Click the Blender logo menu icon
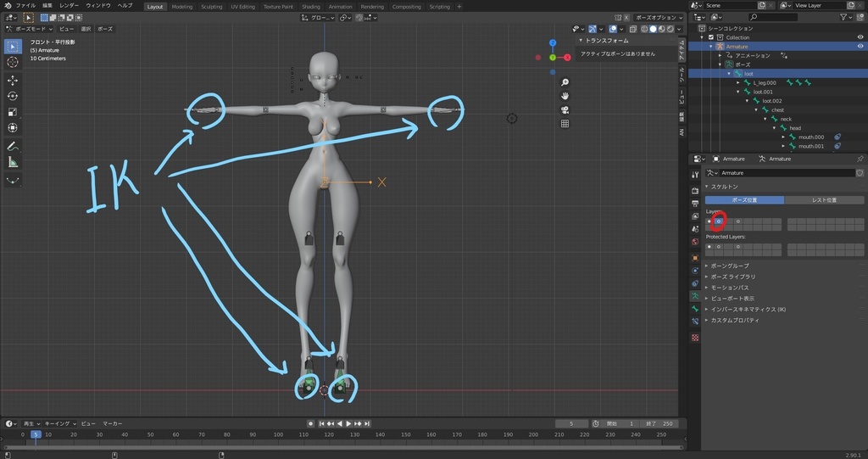This screenshot has width=868, height=459. tap(8, 6)
